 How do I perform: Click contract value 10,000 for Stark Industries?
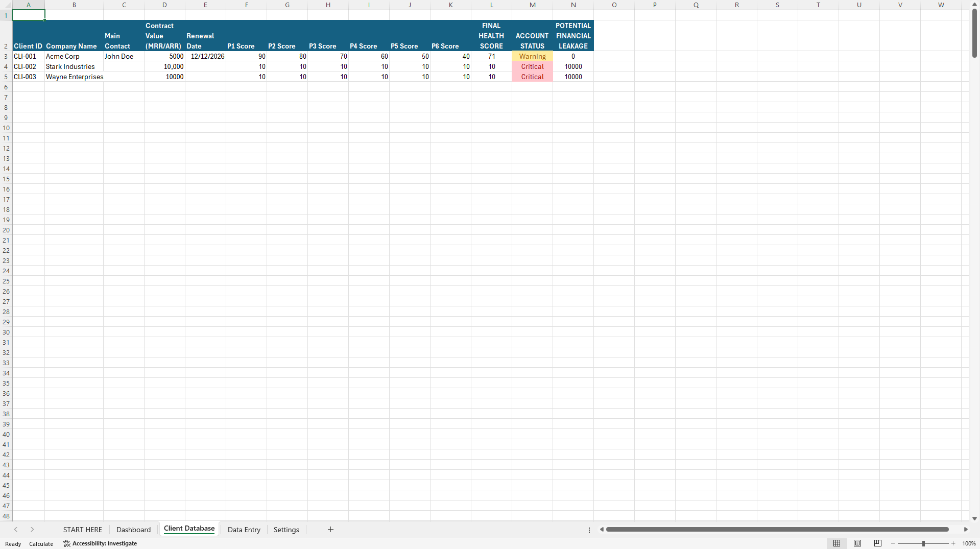(x=164, y=66)
